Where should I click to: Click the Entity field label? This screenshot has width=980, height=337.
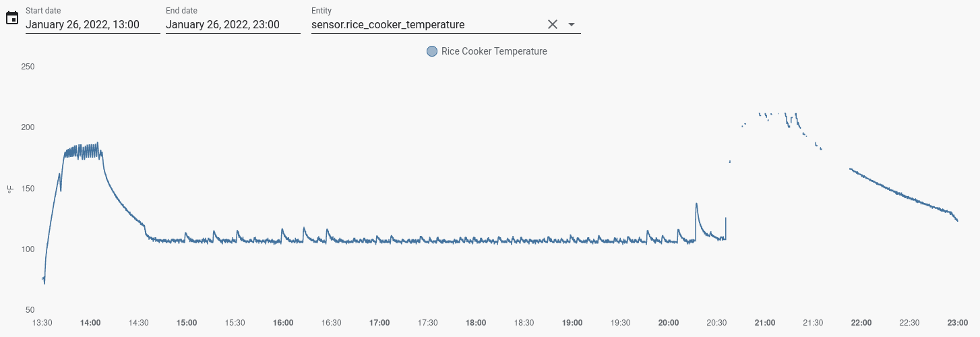coord(321,11)
